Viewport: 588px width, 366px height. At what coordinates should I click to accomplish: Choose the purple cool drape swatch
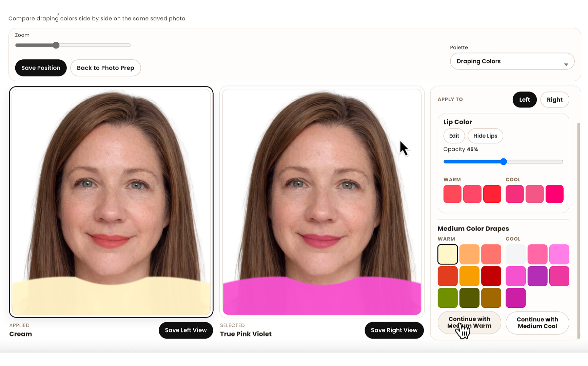tap(537, 276)
